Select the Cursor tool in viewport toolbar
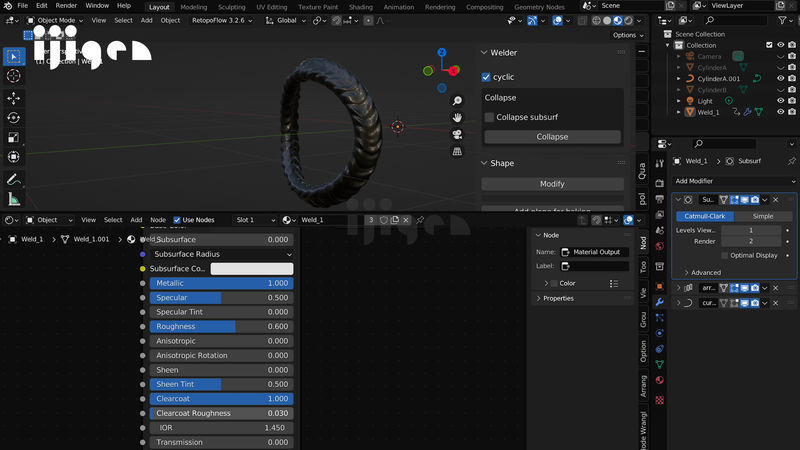 (14, 76)
